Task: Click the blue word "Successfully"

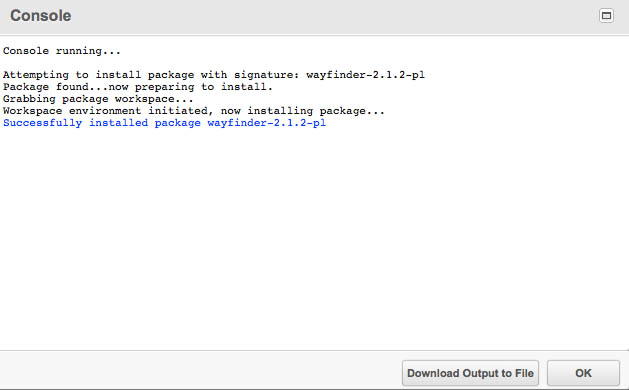Action: pos(43,123)
